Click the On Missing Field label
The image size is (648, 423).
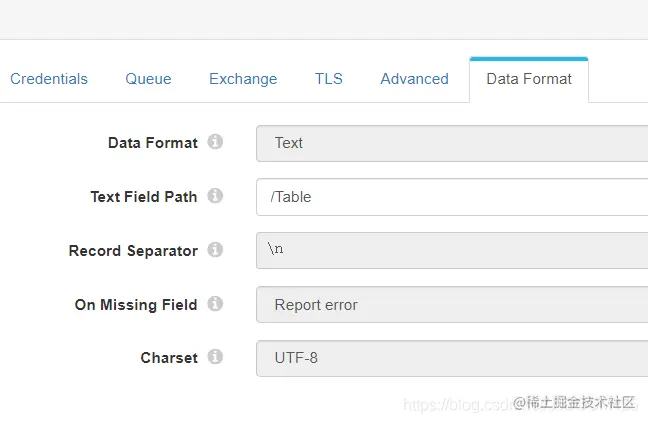point(136,305)
